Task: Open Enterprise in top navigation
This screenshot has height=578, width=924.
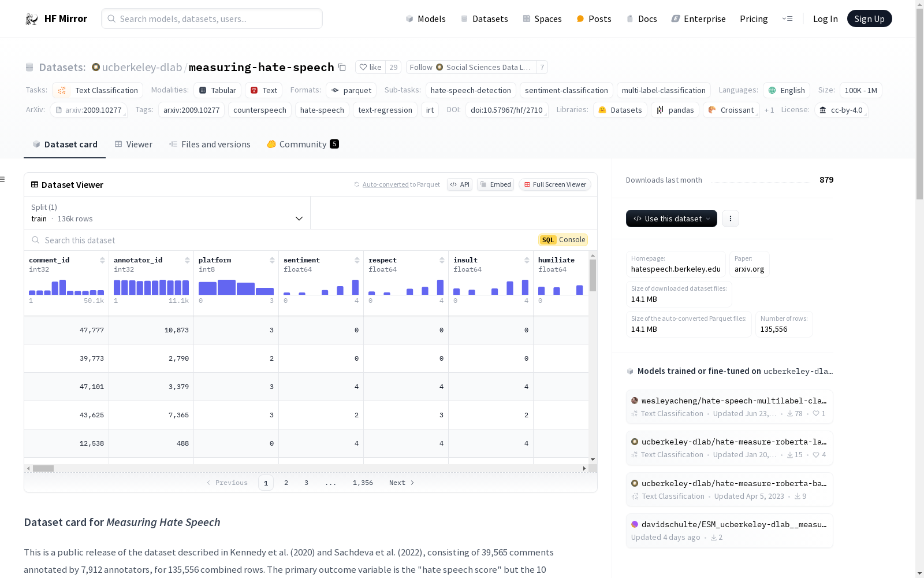Action: click(x=698, y=18)
